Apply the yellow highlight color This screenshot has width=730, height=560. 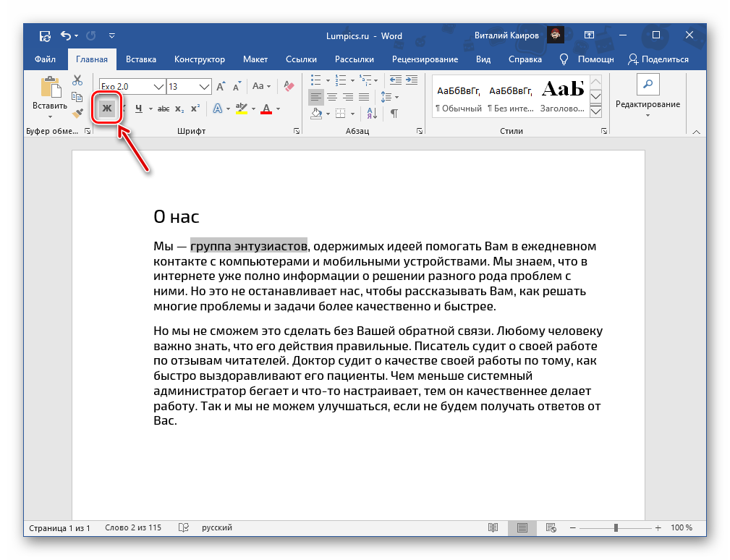tap(241, 109)
